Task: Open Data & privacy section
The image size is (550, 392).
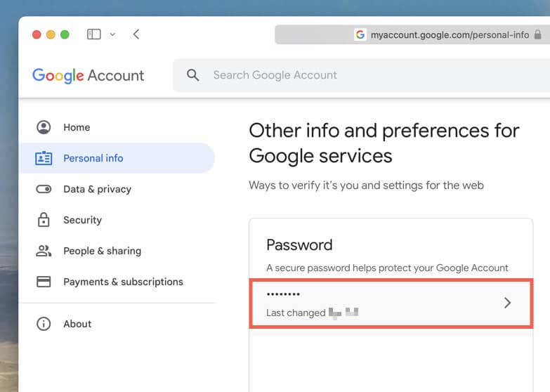Action: pos(97,189)
